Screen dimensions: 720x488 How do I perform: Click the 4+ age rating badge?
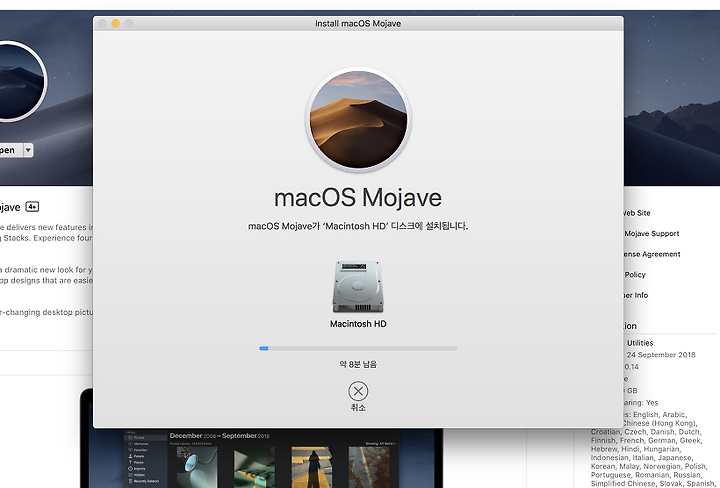pos(32,207)
